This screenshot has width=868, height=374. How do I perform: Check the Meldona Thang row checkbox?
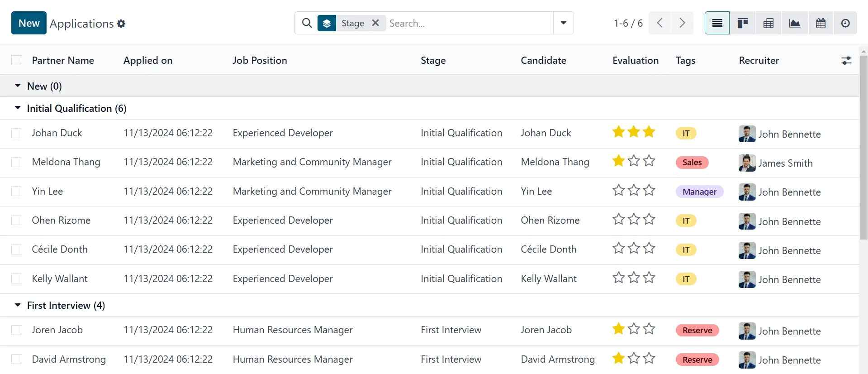[x=16, y=162]
